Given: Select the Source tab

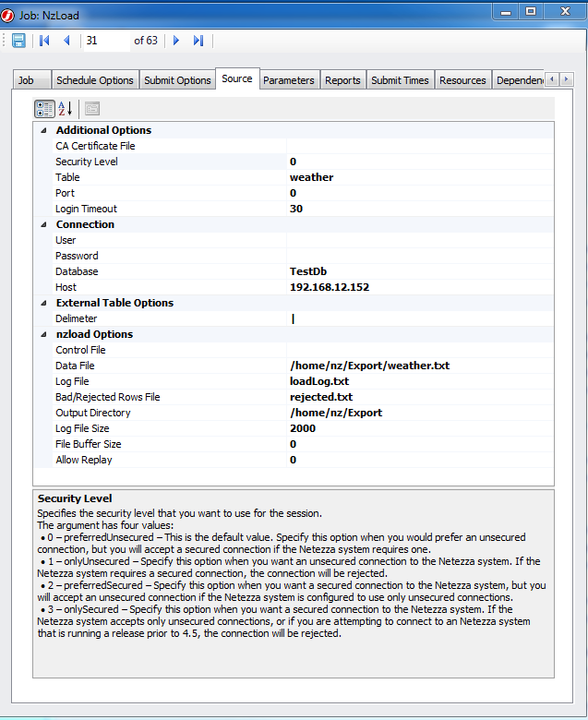Looking at the screenshot, I should pos(237,78).
